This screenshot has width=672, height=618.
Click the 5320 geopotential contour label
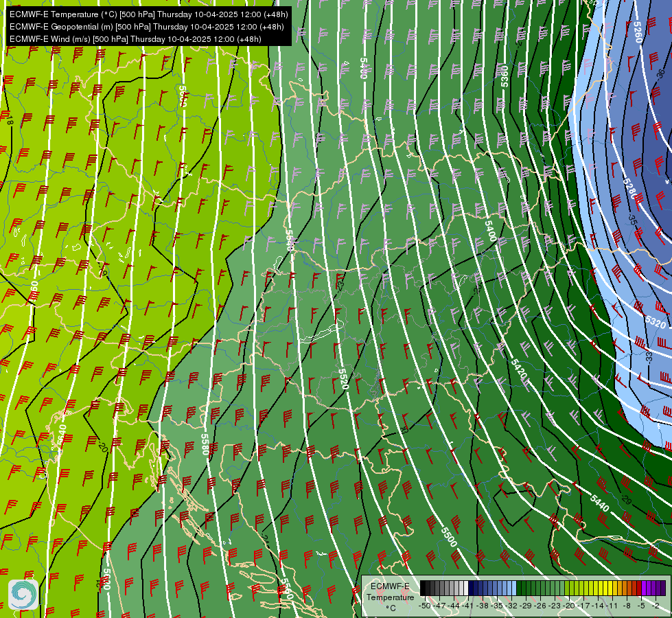point(656,321)
